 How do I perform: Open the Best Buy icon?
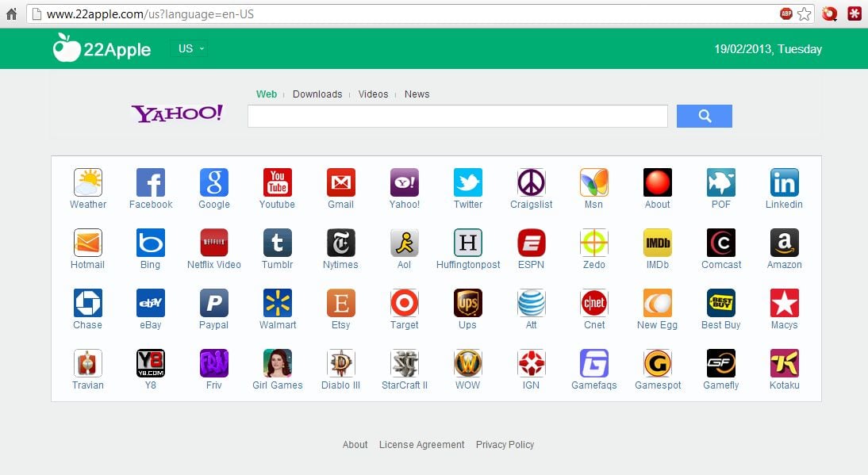(720, 303)
